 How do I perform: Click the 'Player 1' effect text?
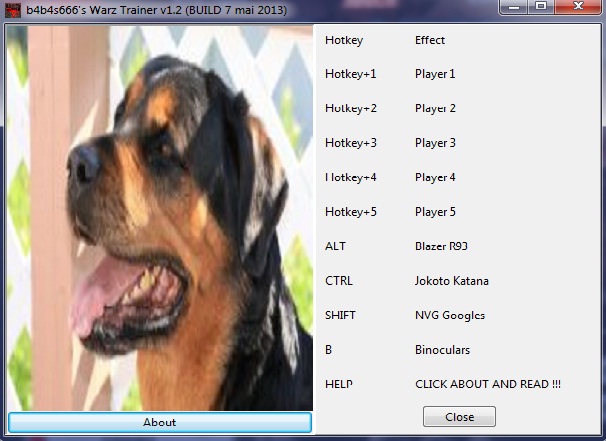435,74
